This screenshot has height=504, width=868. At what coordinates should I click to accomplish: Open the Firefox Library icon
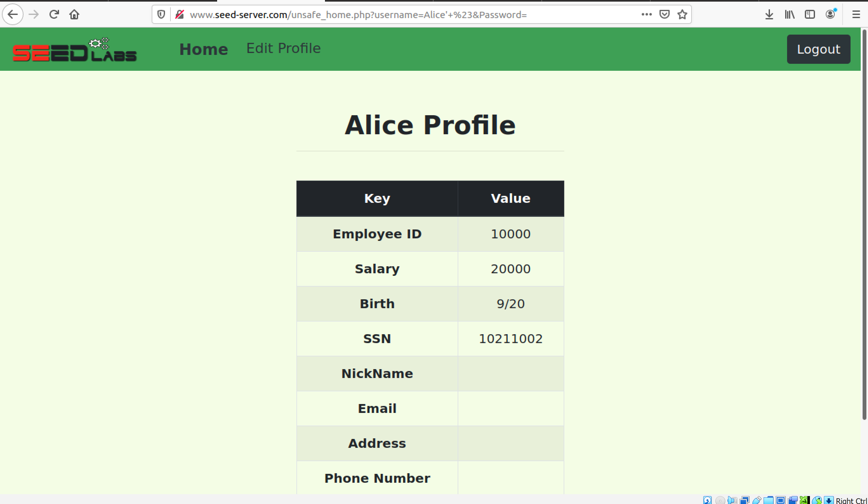click(x=790, y=15)
